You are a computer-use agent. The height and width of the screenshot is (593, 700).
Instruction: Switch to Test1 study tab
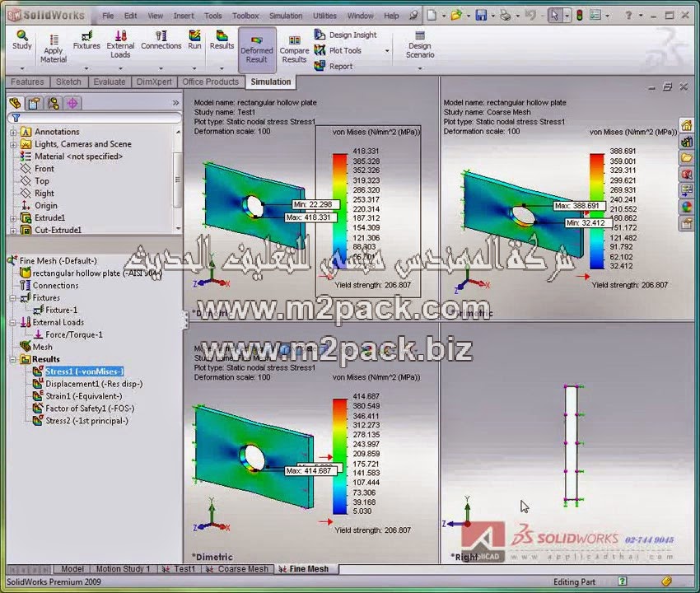[179, 569]
